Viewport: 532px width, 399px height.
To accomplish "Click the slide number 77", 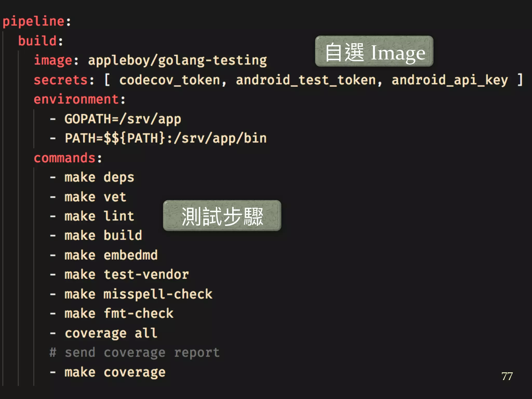I will click(x=507, y=376).
